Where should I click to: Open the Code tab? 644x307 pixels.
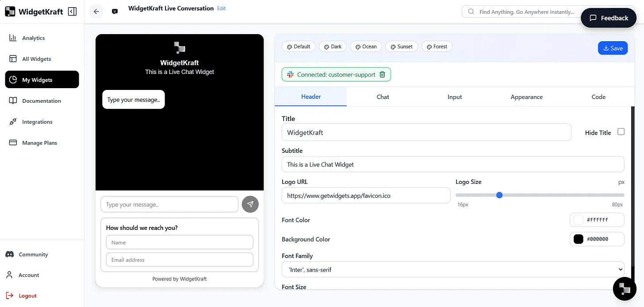pos(598,97)
